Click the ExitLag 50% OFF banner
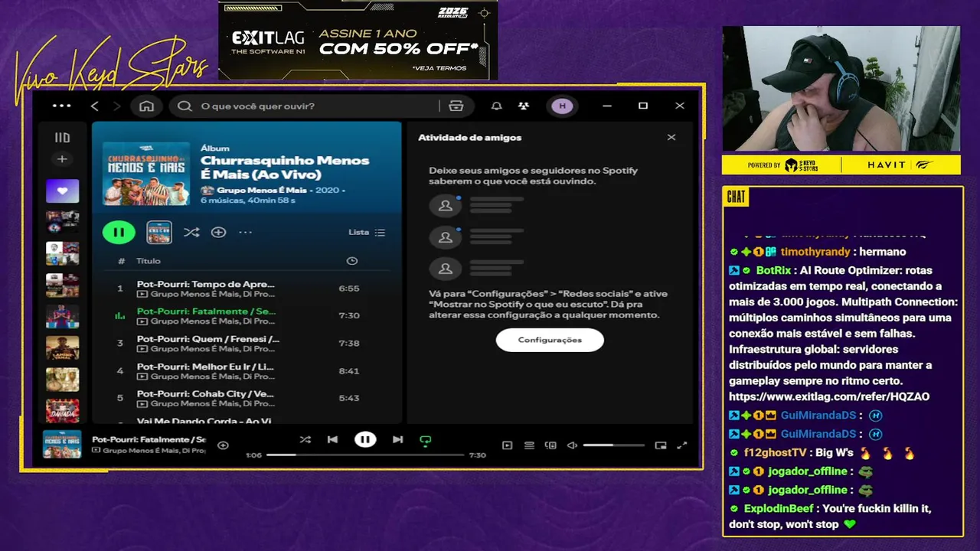Screen dimensions: 980x551 point(358,40)
